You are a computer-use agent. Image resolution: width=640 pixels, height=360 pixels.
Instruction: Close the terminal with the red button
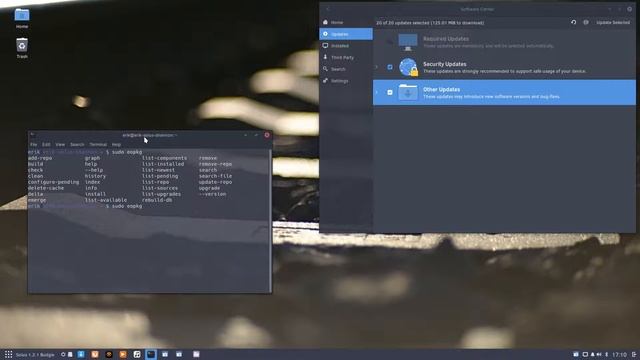pos(267,135)
